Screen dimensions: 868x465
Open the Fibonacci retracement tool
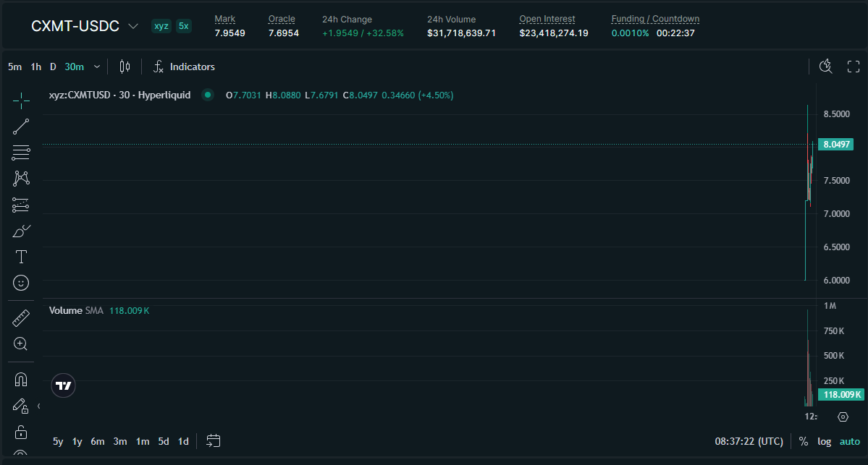click(21, 152)
